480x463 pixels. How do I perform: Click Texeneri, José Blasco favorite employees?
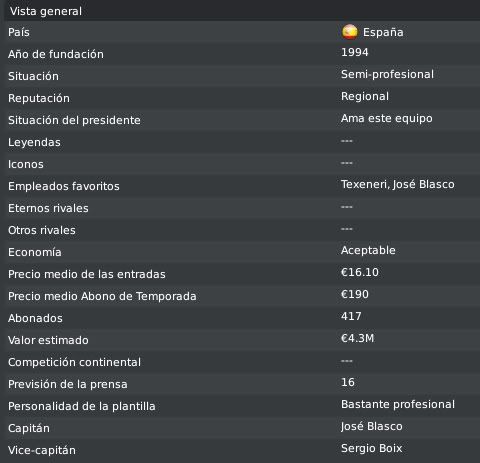point(398,184)
